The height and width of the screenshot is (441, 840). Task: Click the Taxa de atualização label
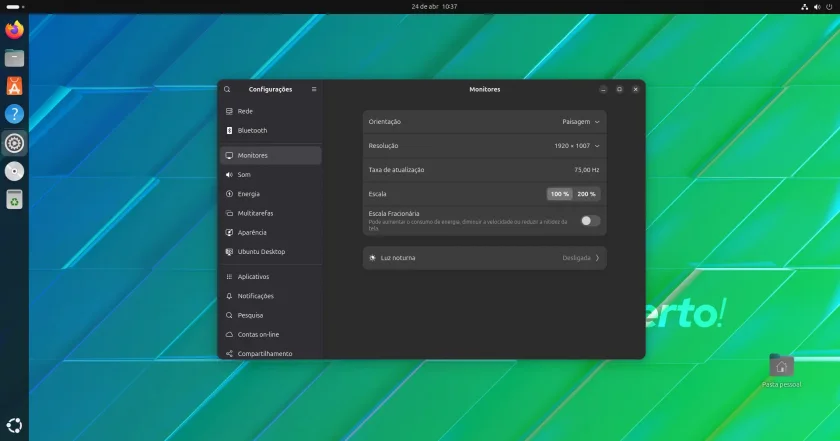pyautogui.click(x=396, y=170)
